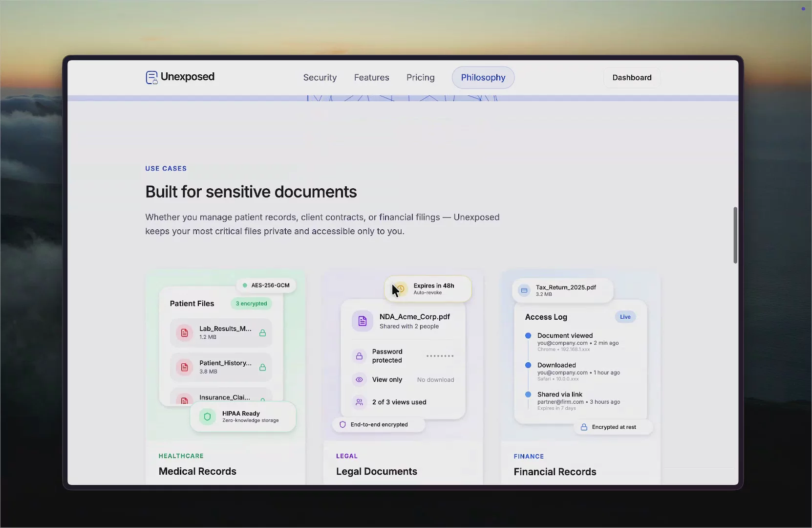
Task: Click the Expires in 48h clock icon
Action: tap(400, 289)
